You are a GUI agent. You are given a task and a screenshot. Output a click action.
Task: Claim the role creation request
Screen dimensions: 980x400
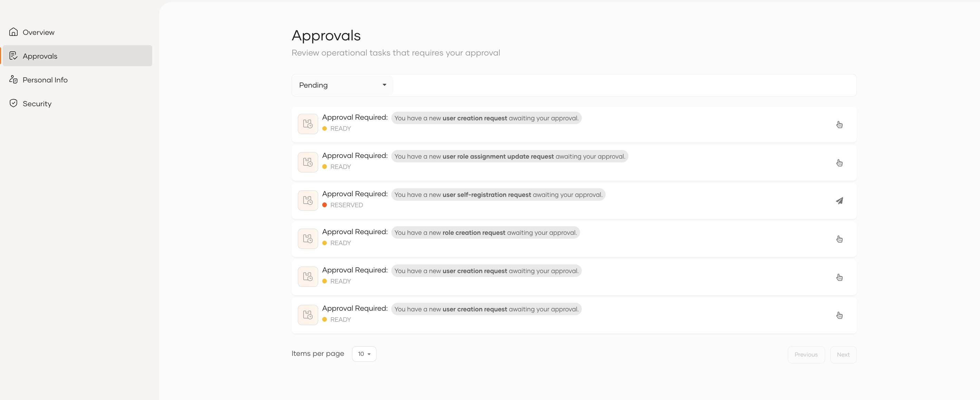tap(839, 239)
